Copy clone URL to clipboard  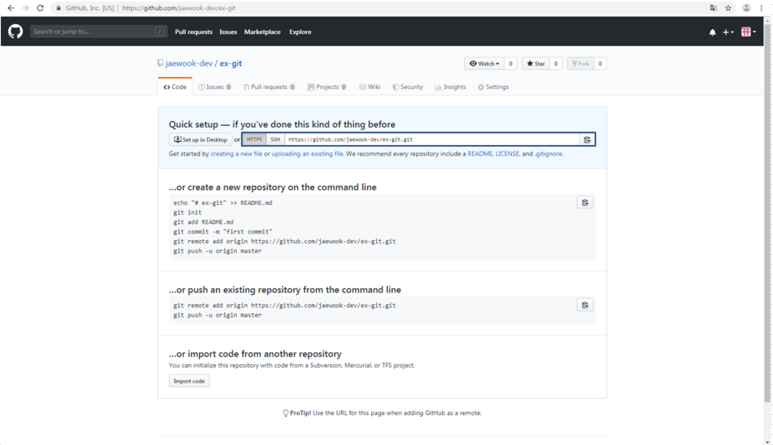tap(587, 139)
